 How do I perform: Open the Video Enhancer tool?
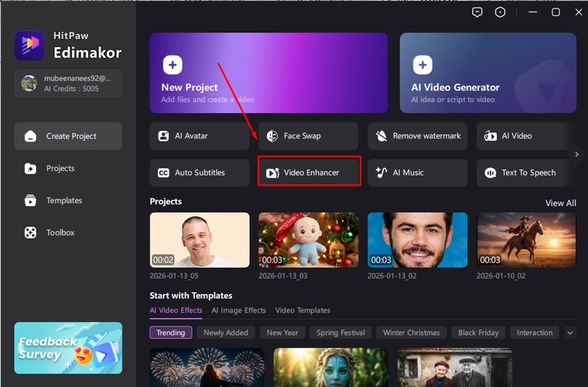309,173
